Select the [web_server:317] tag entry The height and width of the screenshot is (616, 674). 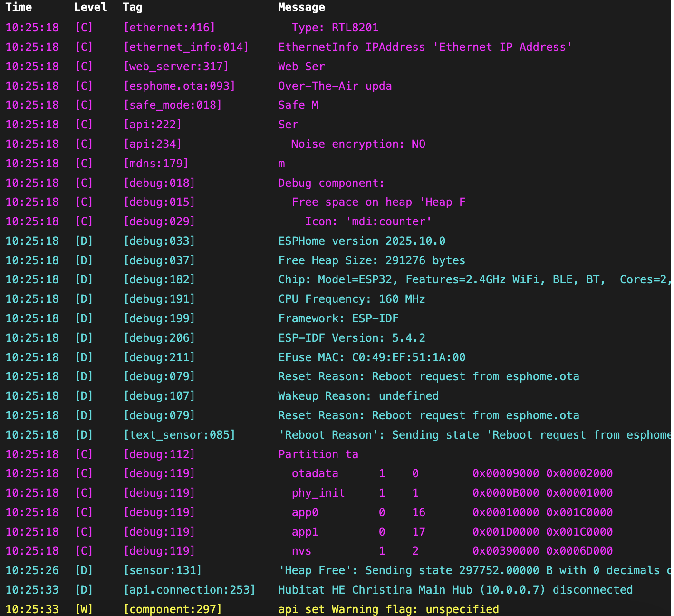(176, 67)
